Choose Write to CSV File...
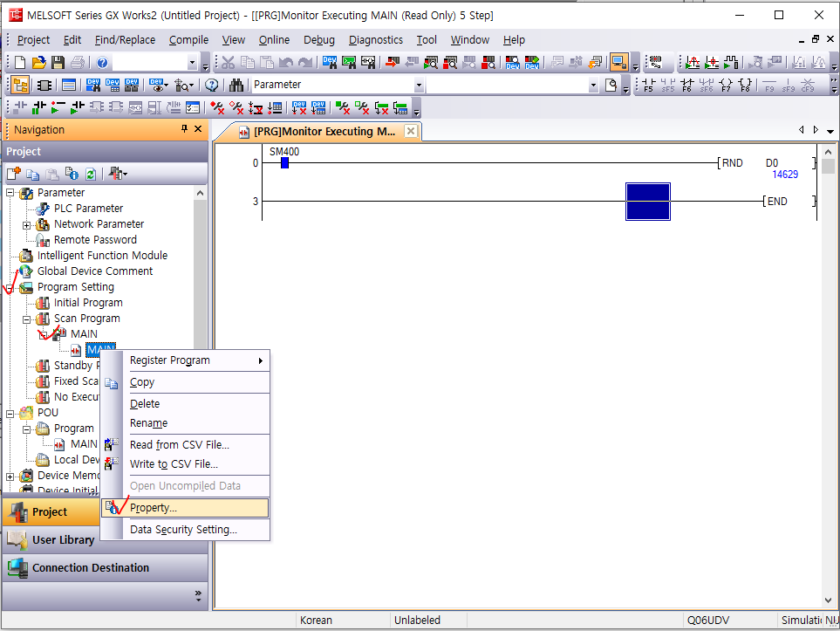The image size is (840, 631). tap(185, 464)
